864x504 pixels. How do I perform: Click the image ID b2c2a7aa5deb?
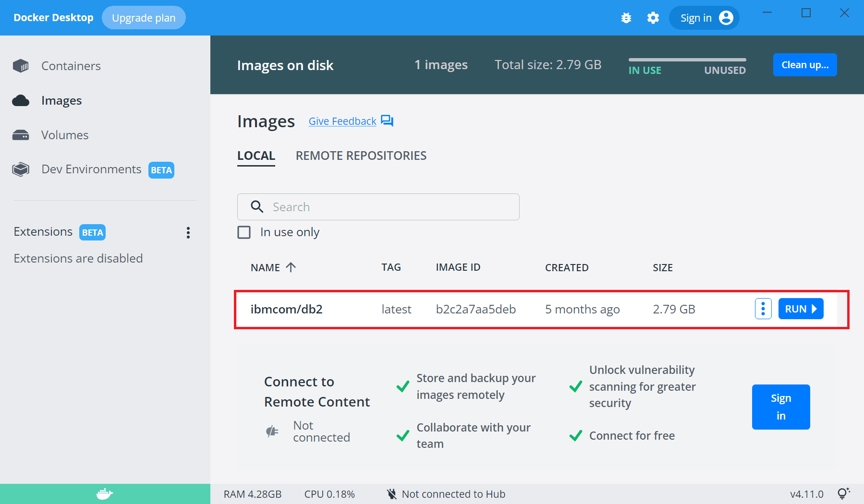click(476, 309)
